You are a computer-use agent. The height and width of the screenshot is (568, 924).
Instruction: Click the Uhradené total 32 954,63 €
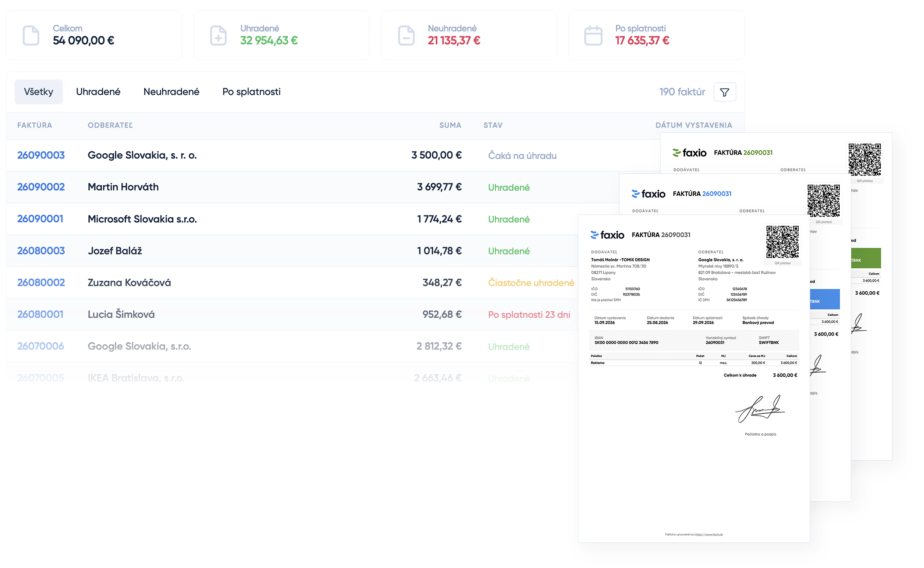(x=269, y=40)
